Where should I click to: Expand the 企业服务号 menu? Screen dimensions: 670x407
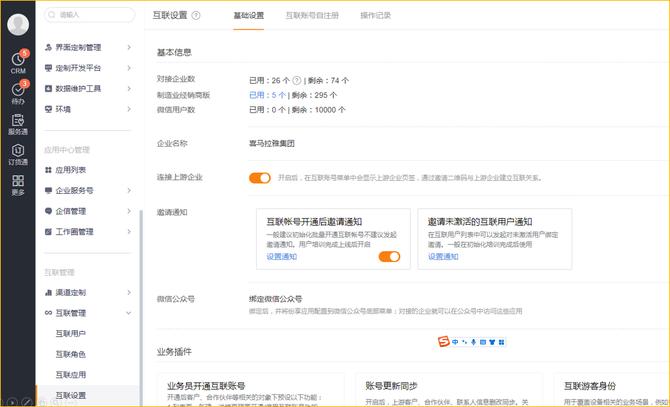[x=128, y=190]
